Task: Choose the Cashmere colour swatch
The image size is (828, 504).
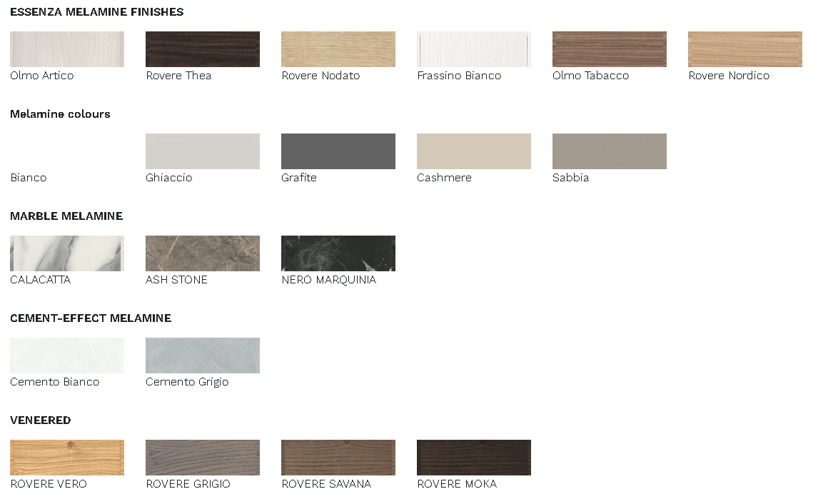Action: [474, 151]
